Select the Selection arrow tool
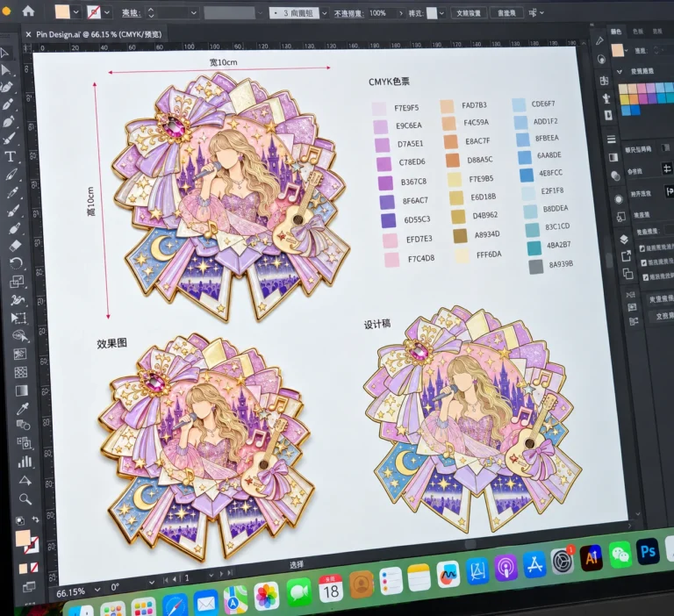The width and height of the screenshot is (674, 616). pos(4,53)
